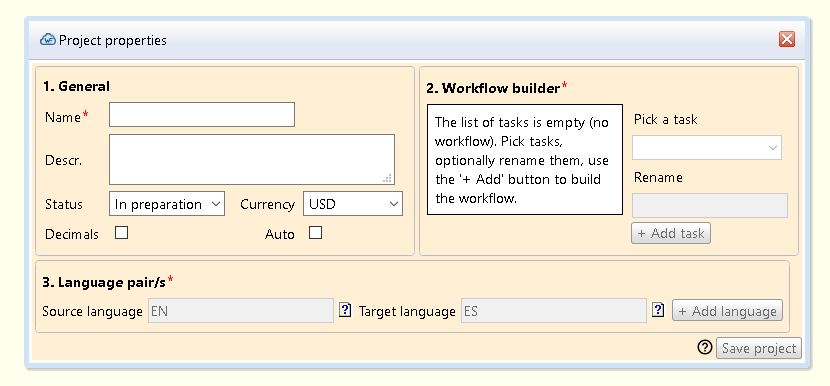Tick the Auto checkbox
The height and width of the screenshot is (386, 830).
pyautogui.click(x=315, y=233)
